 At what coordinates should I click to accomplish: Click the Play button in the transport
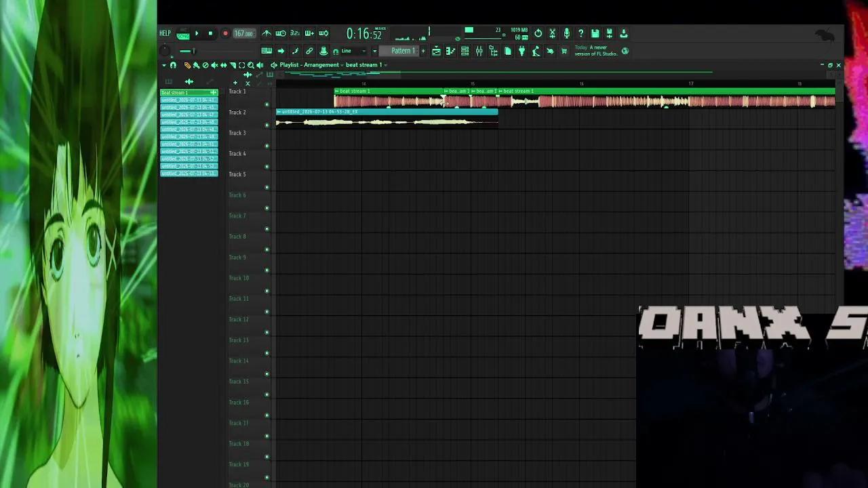tap(197, 33)
